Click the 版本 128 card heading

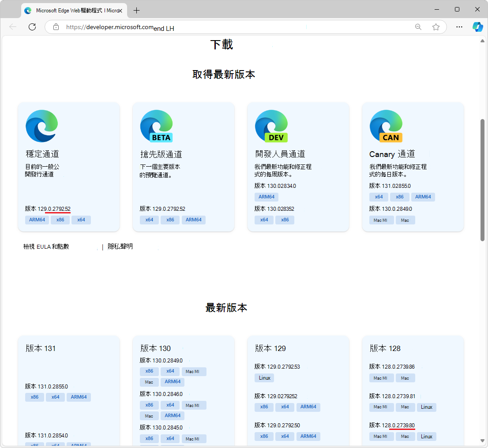pyautogui.click(x=385, y=348)
